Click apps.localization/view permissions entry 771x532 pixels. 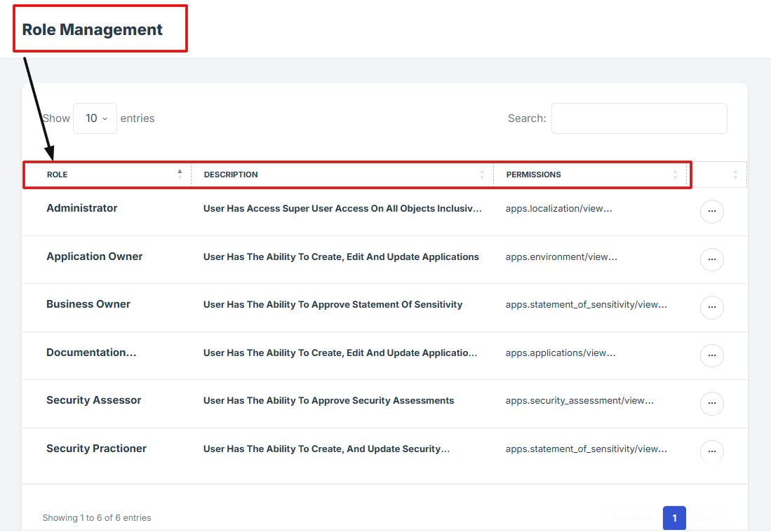coord(558,209)
